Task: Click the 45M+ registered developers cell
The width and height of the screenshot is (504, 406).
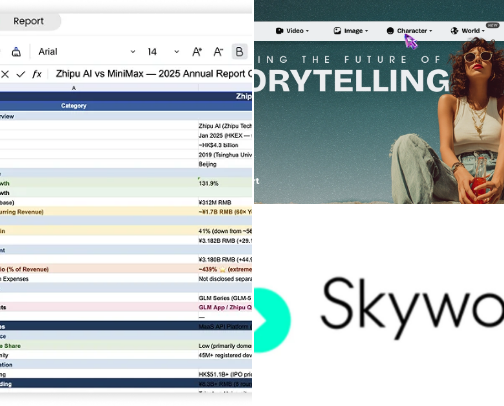Action: point(225,355)
